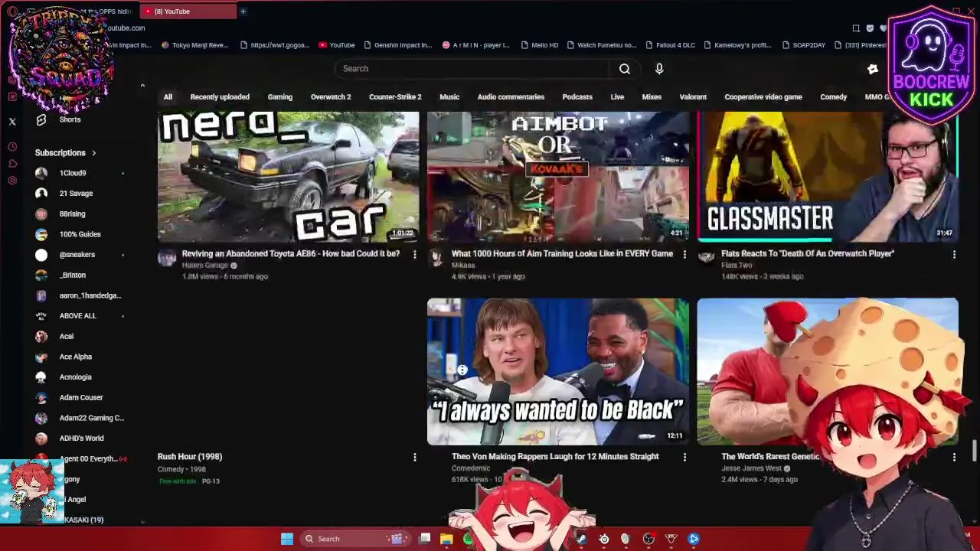Collapse the sidebar section with the up arrow

(x=142, y=86)
